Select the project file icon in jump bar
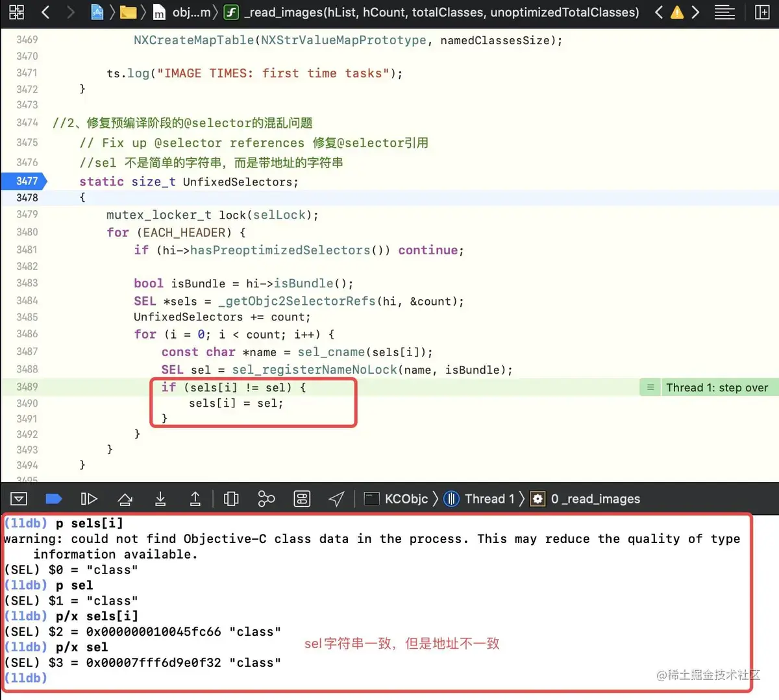Screen dimensions: 779x700 97,12
